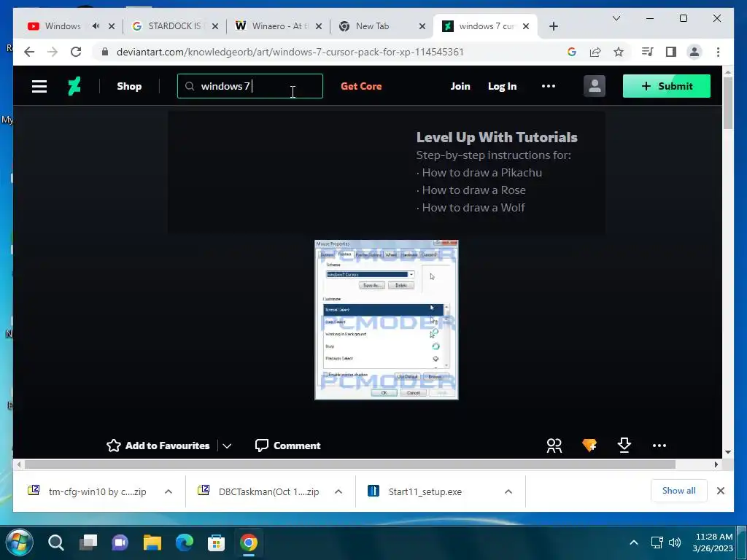Share this page icon

pyautogui.click(x=595, y=52)
